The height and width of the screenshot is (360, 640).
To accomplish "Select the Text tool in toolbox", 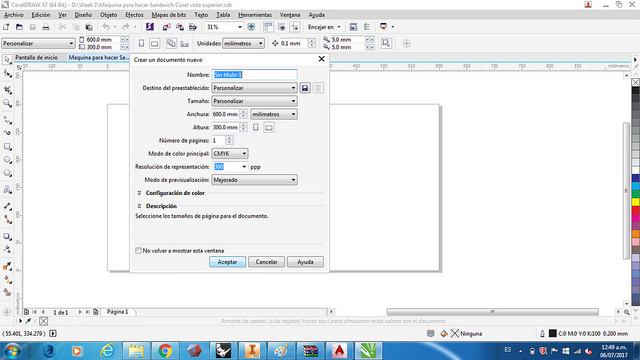I will [x=7, y=189].
